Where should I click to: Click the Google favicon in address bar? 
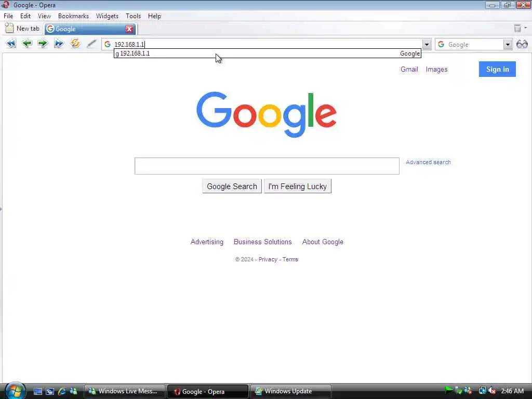coord(108,44)
